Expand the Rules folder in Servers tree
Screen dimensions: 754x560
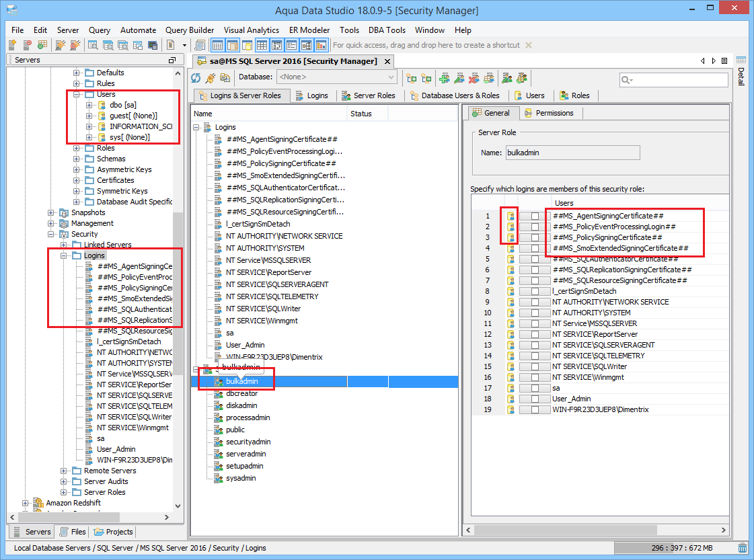76,83
